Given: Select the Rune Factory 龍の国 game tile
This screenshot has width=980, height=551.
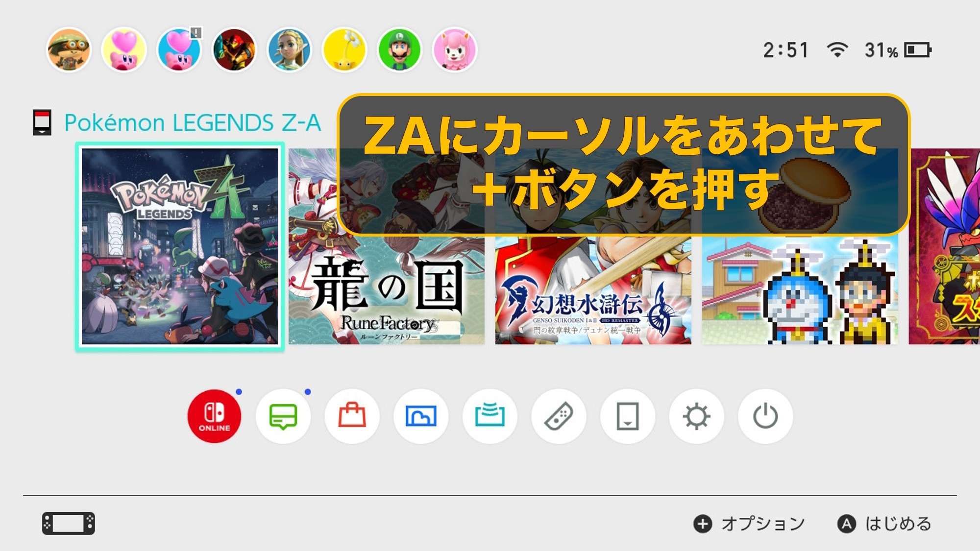Looking at the screenshot, I should [x=387, y=247].
